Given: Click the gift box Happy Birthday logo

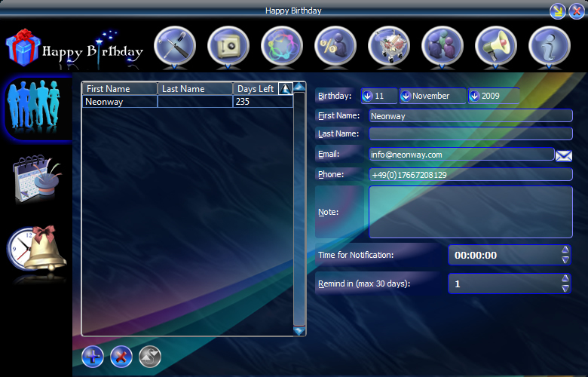Looking at the screenshot, I should click(23, 48).
